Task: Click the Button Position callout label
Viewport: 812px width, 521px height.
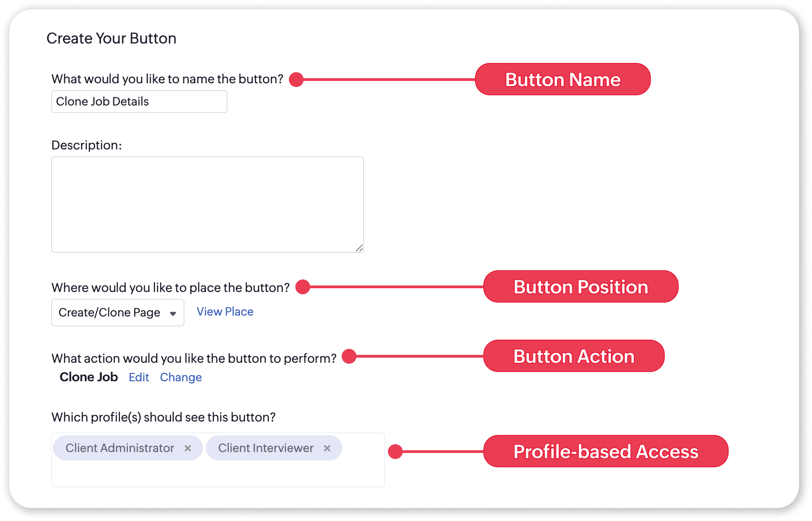Action: coord(581,287)
